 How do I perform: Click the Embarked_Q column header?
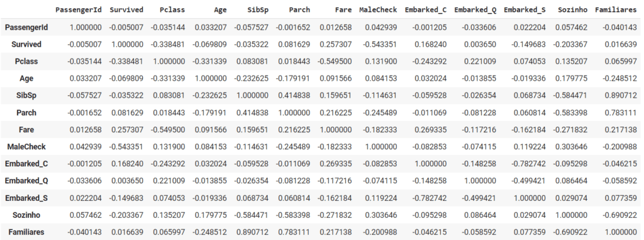[475, 10]
